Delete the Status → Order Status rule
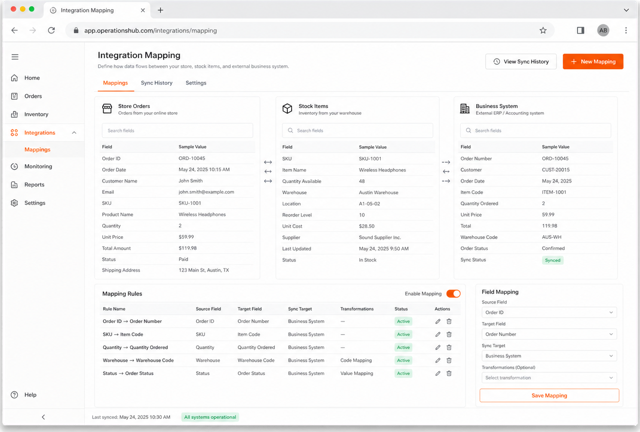 pos(449,374)
